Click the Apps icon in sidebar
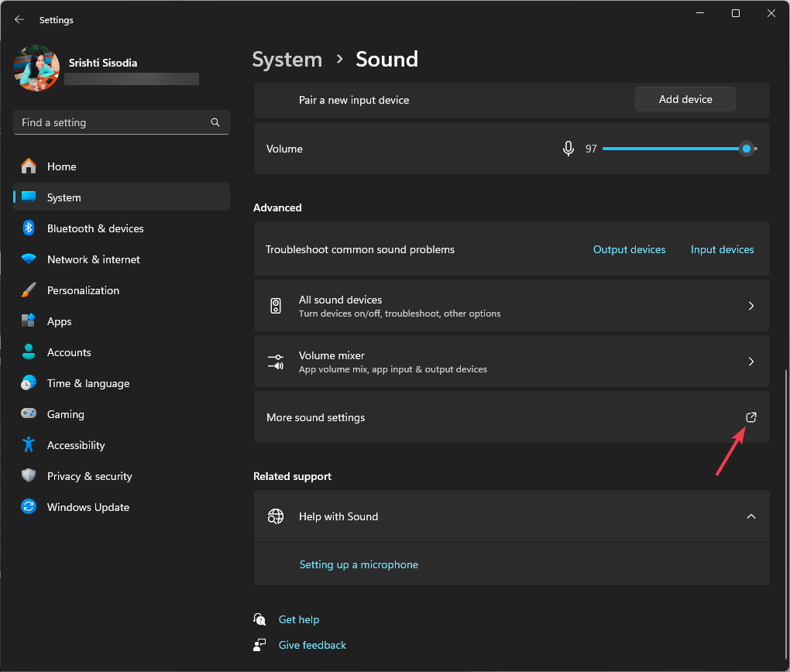The image size is (790, 672). 29,321
